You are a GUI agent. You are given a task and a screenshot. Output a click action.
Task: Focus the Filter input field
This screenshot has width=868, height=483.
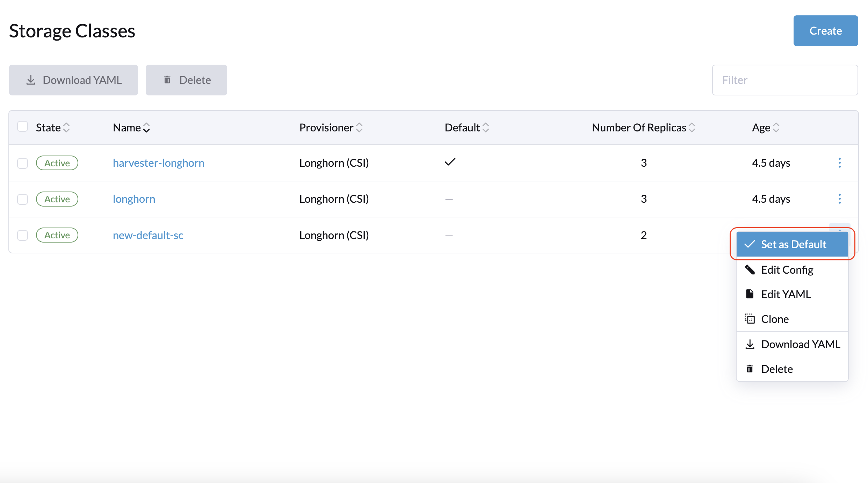(785, 80)
